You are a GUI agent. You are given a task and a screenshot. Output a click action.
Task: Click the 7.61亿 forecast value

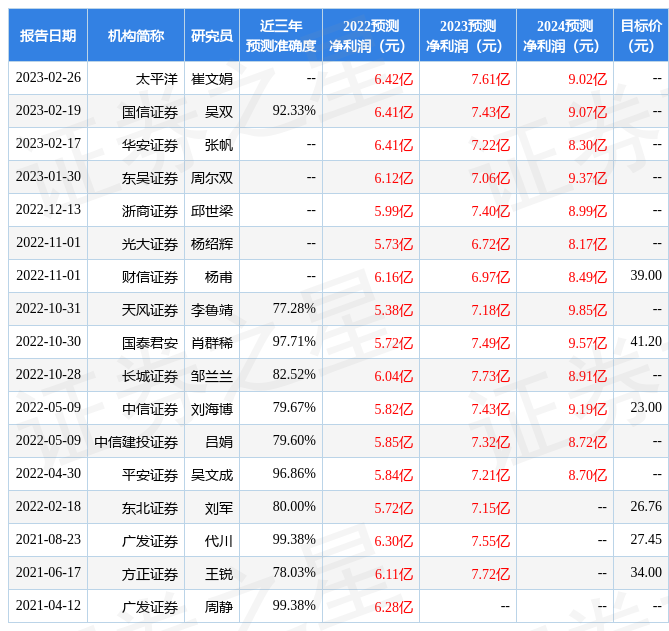coord(490,79)
